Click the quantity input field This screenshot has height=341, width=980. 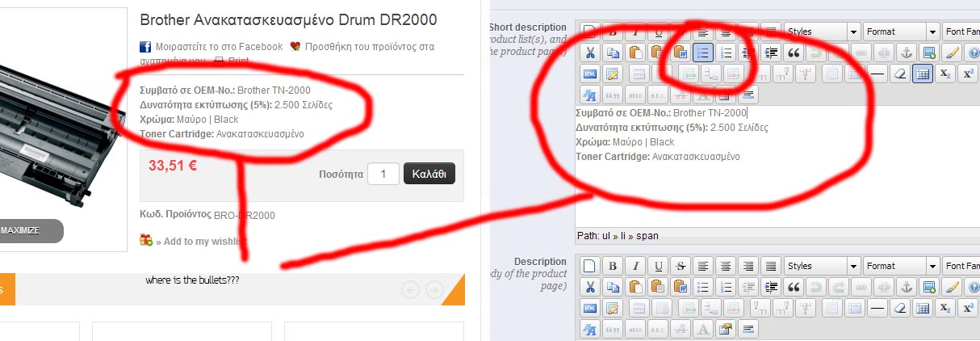383,174
